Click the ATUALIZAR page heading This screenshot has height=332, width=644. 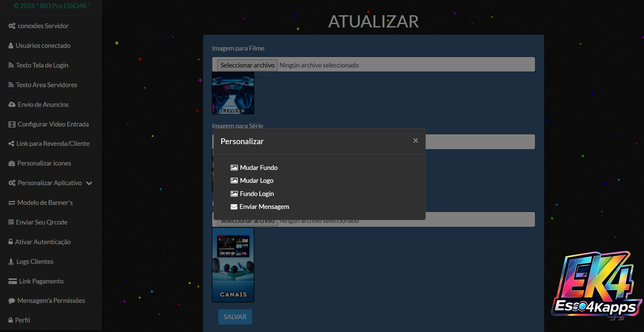(373, 22)
